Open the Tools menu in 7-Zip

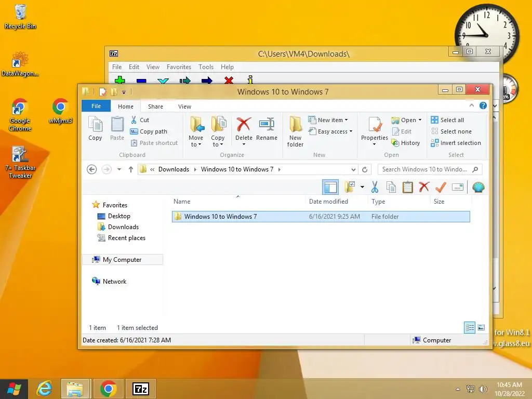(206, 67)
